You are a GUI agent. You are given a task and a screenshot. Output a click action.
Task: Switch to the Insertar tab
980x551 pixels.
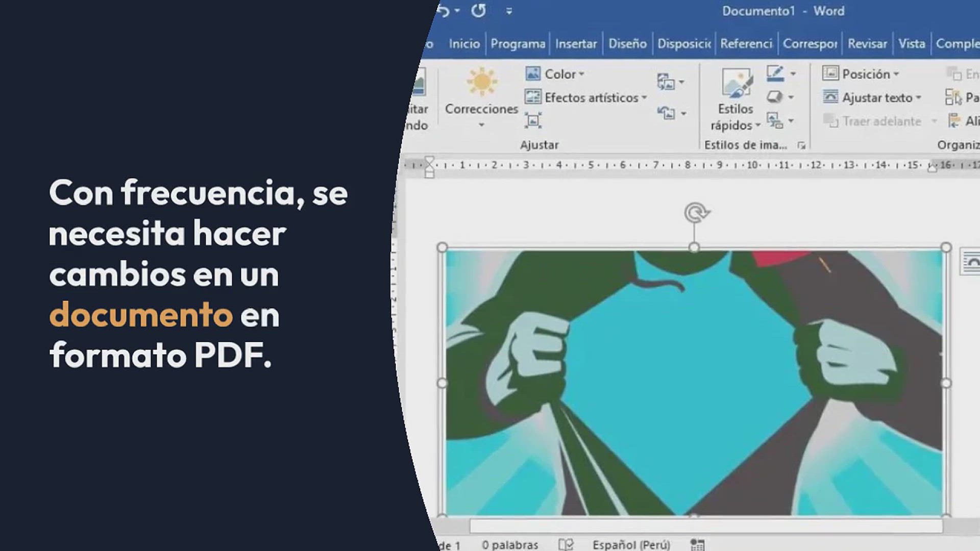click(576, 44)
